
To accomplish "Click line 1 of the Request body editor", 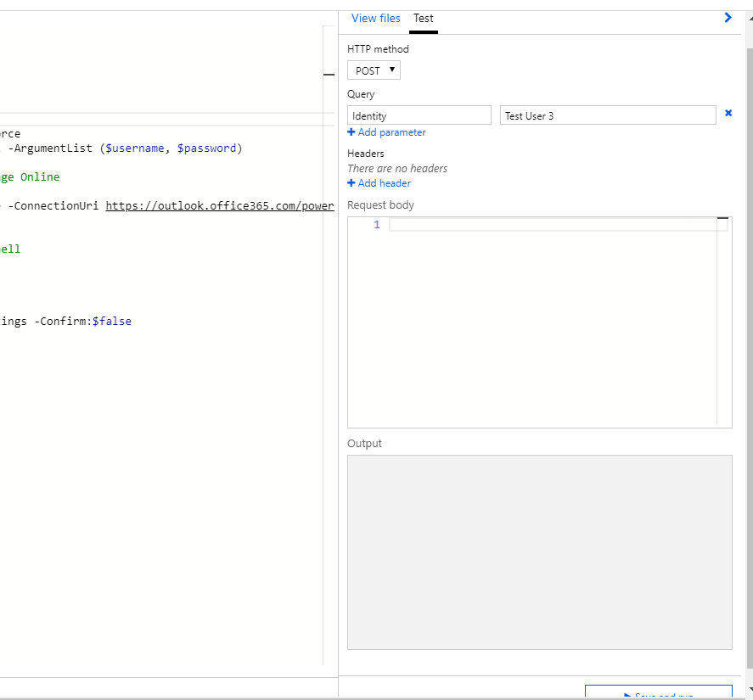I will click(552, 225).
